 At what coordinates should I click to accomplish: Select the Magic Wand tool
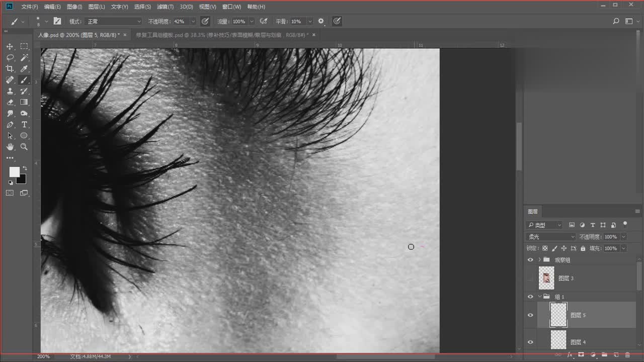(x=24, y=58)
